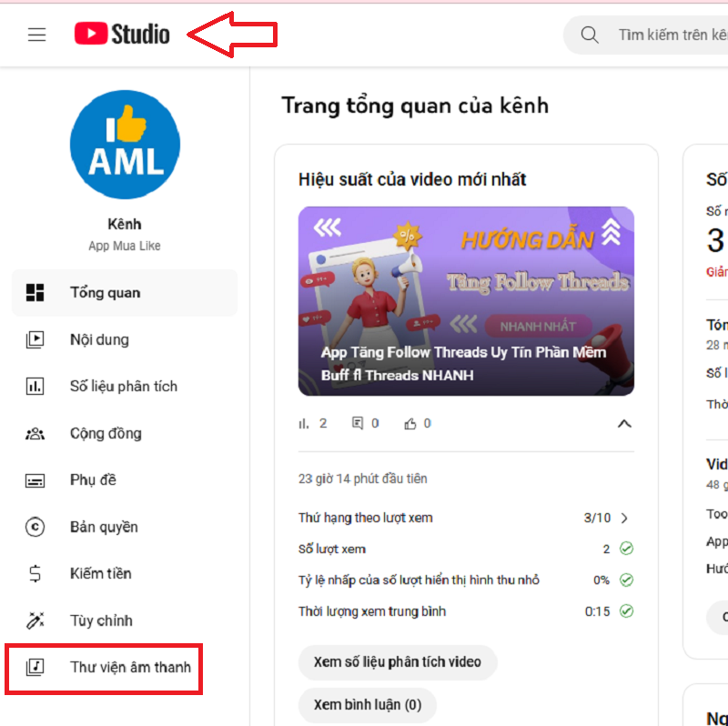Click the YouTube Studio logo
728x726 pixels.
click(122, 34)
